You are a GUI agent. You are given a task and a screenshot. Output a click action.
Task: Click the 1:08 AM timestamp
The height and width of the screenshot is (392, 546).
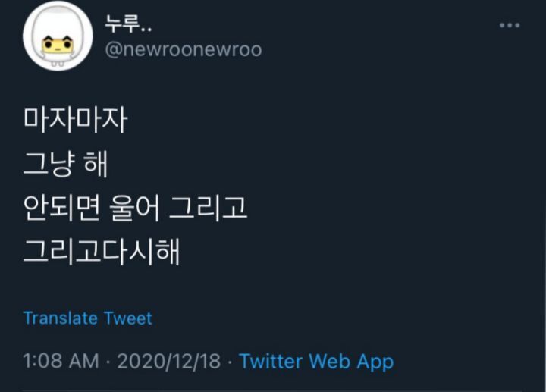pyautogui.click(x=61, y=361)
